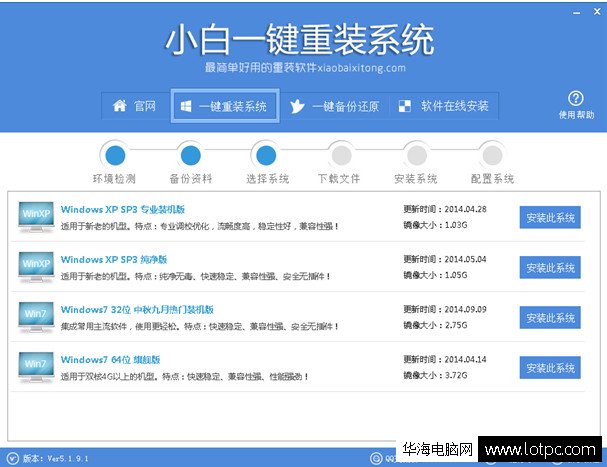Click the Windows logo icon on 一键重装系统
607x467 pixels.
[186, 106]
